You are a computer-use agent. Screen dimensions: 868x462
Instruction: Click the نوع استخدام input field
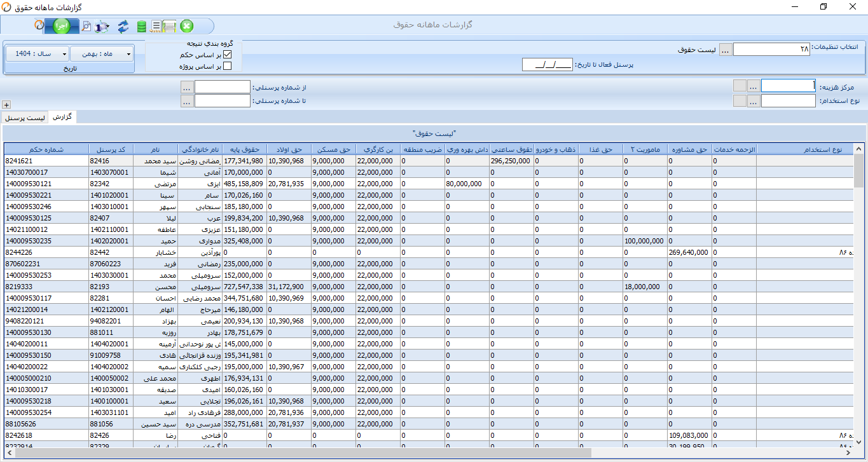coord(789,100)
